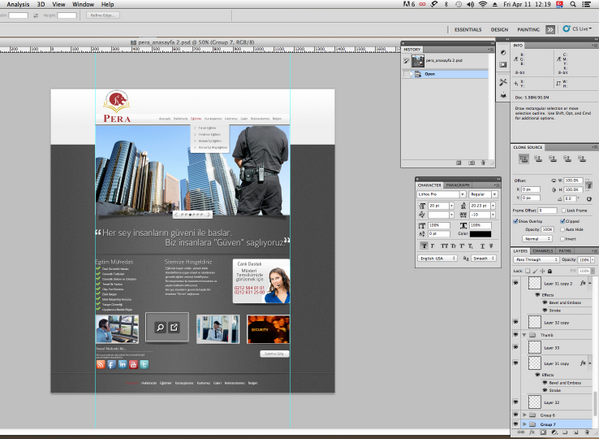Select the first clone source stamp icon

point(523,159)
